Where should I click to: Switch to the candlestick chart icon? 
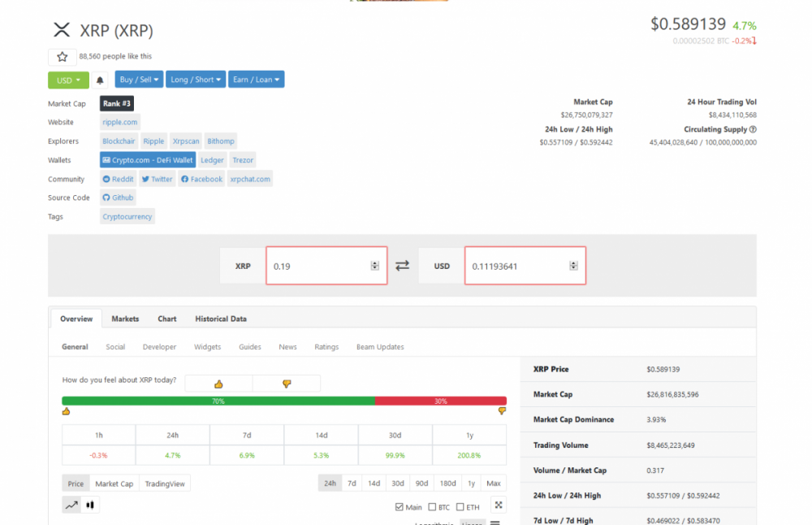(90, 504)
